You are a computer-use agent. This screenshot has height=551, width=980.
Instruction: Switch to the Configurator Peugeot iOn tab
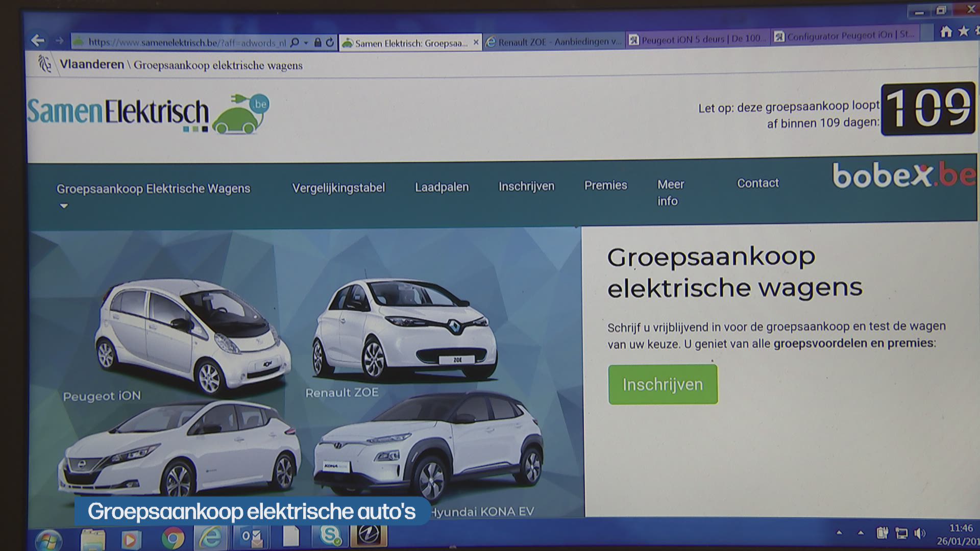coord(845,36)
